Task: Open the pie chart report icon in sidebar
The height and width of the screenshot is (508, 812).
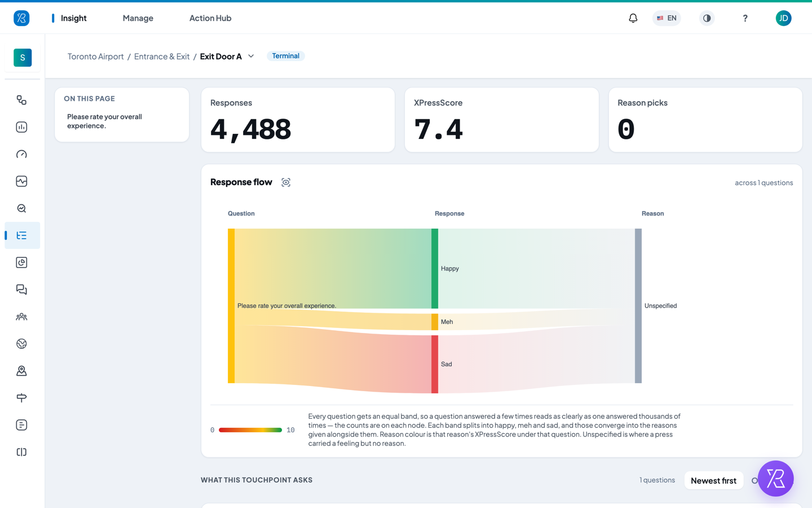Action: coord(21,262)
